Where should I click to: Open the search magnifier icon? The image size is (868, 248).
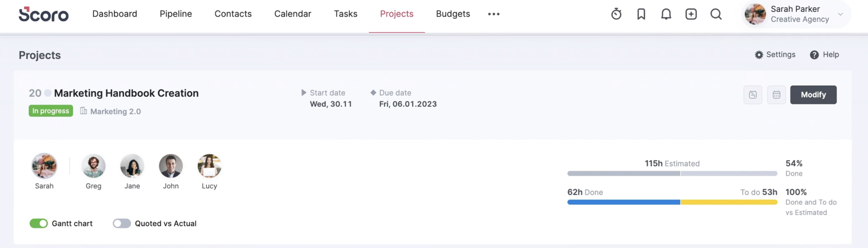(x=716, y=14)
